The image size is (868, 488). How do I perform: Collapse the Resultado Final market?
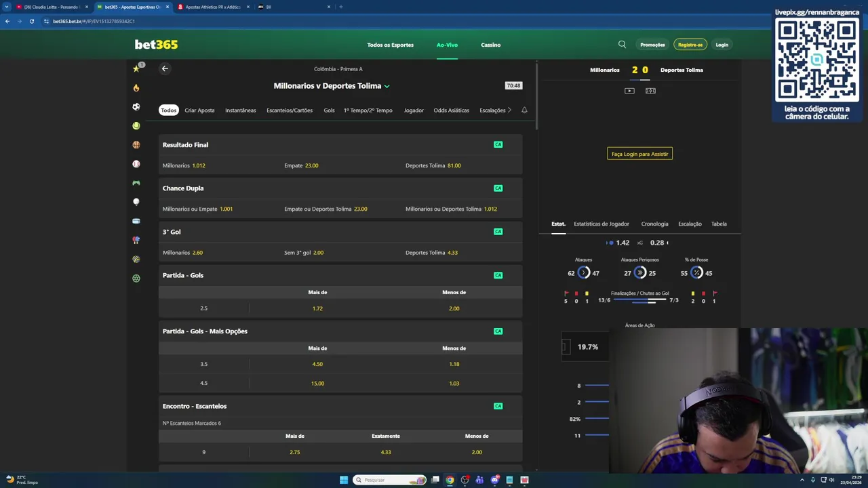click(340, 144)
